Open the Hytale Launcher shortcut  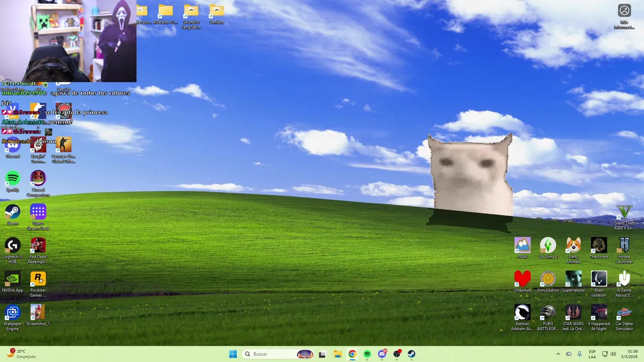pos(624,250)
